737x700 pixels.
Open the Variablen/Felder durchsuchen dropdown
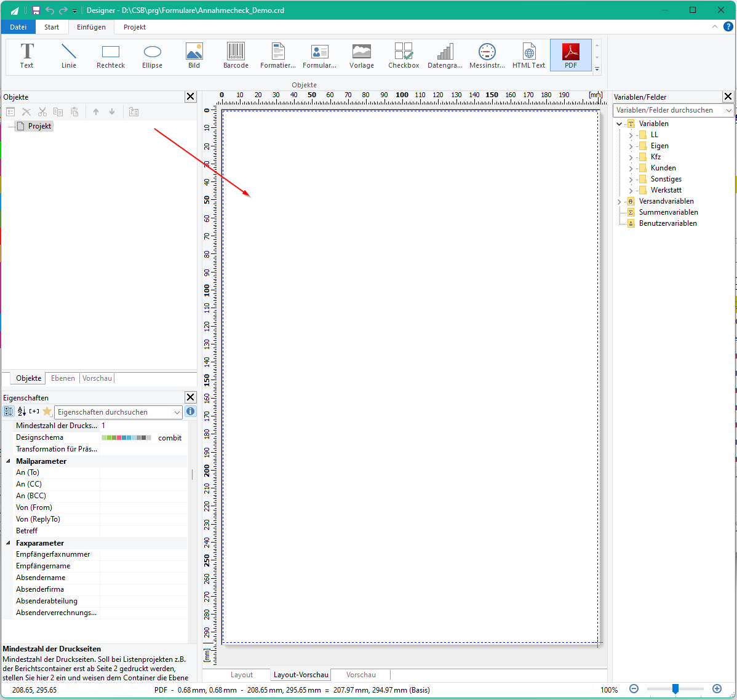tap(728, 110)
